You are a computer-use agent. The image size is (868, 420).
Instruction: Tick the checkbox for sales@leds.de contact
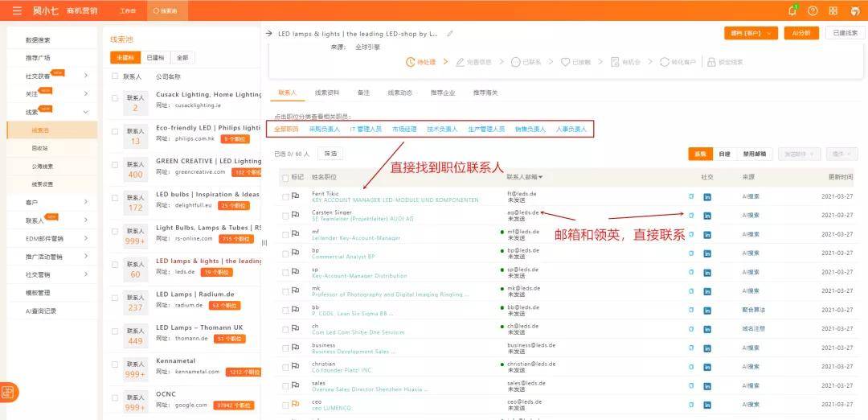click(285, 385)
